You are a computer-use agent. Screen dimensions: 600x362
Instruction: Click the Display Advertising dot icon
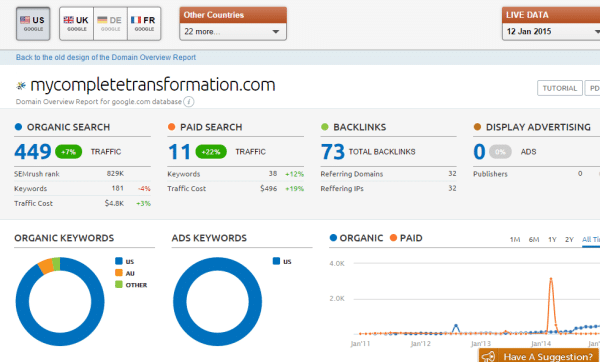click(477, 127)
